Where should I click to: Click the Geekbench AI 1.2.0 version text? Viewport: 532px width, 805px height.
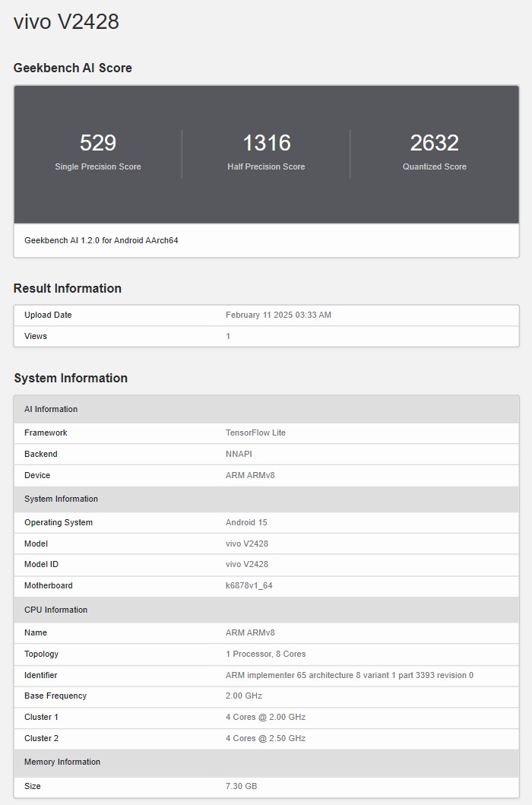point(101,240)
